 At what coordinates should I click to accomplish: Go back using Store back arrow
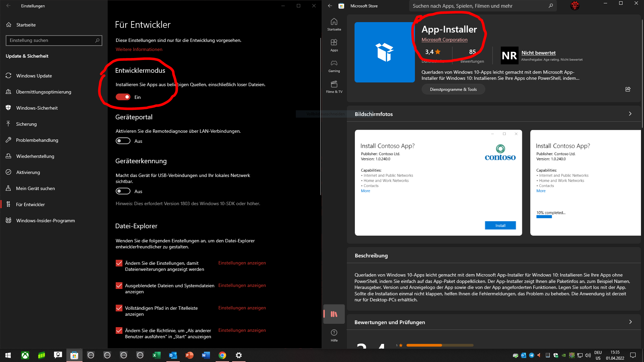point(330,6)
